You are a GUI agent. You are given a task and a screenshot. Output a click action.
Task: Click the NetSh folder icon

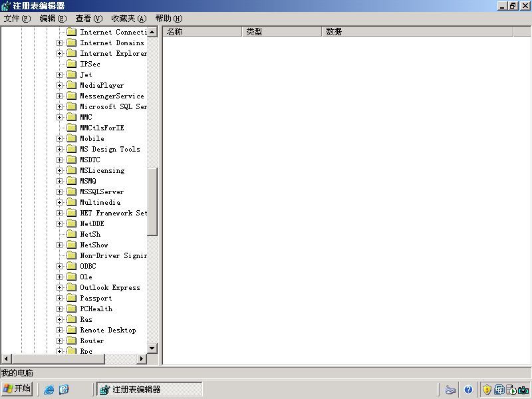coord(71,234)
